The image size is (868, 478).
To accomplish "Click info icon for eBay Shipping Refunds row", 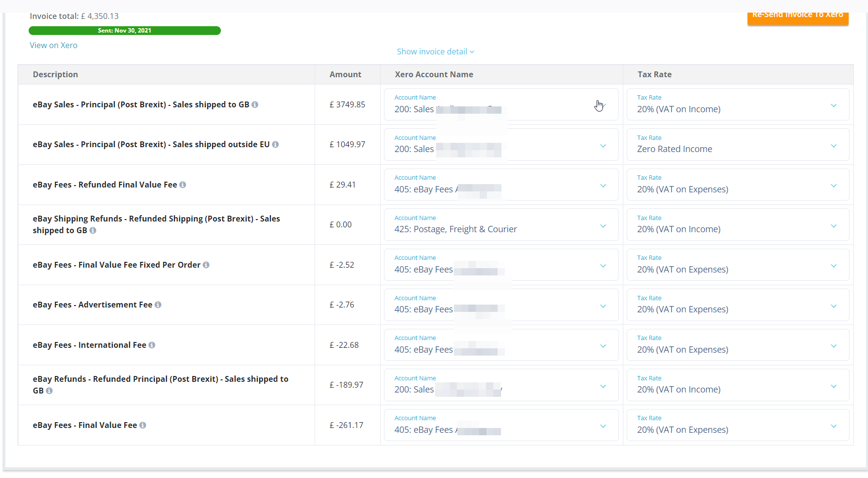I will tap(93, 230).
